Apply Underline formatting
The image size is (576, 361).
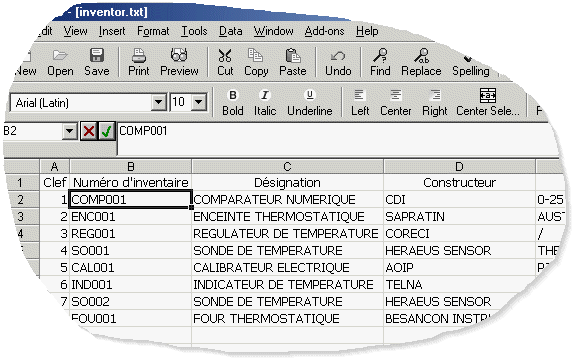coord(310,102)
